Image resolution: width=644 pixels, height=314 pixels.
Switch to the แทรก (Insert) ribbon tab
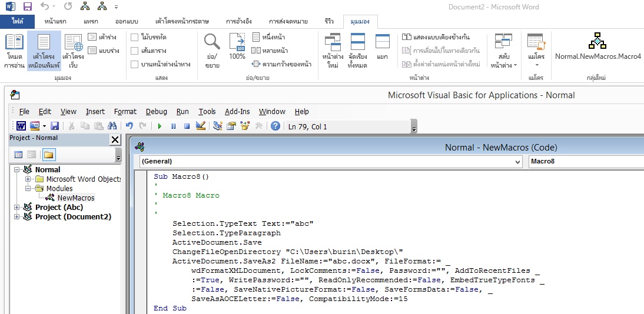(x=91, y=22)
